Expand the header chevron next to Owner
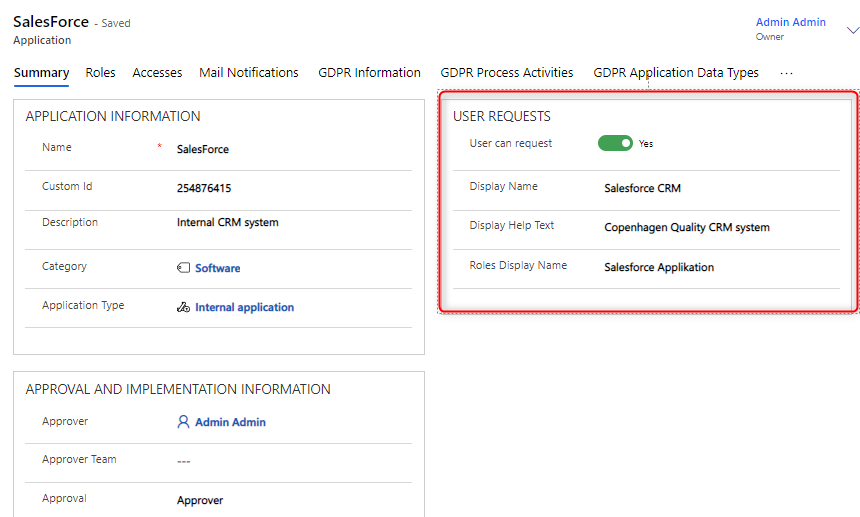The width and height of the screenshot is (860, 517). pyautogui.click(x=852, y=30)
